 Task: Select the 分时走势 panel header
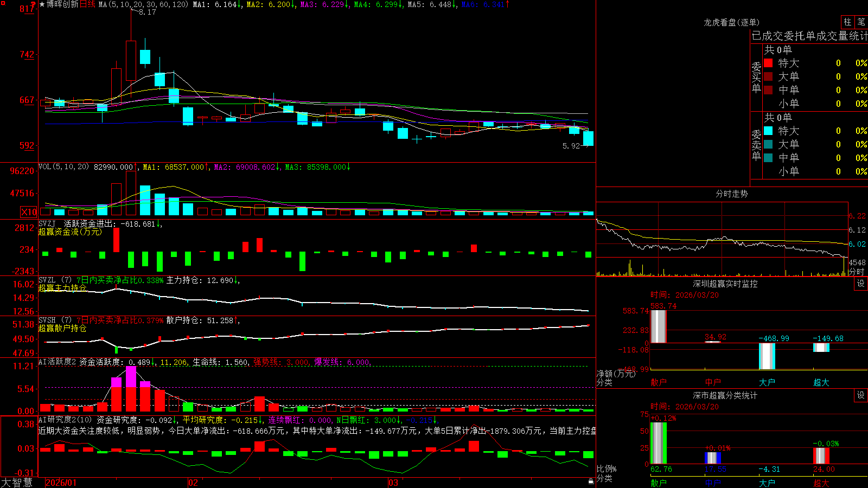pos(731,194)
